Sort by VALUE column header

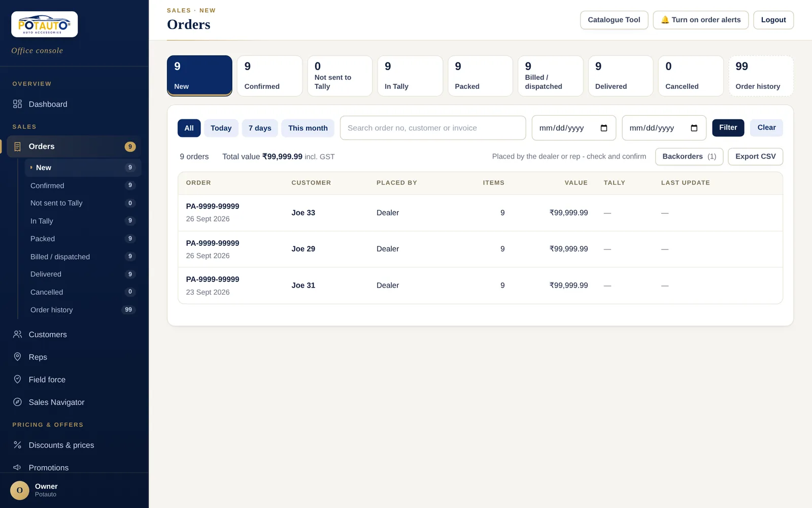point(576,183)
